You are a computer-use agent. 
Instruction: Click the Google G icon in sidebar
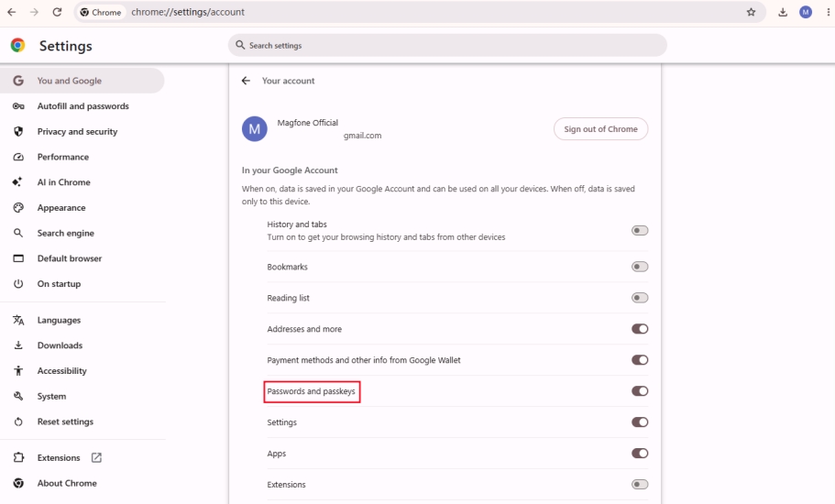click(18, 81)
